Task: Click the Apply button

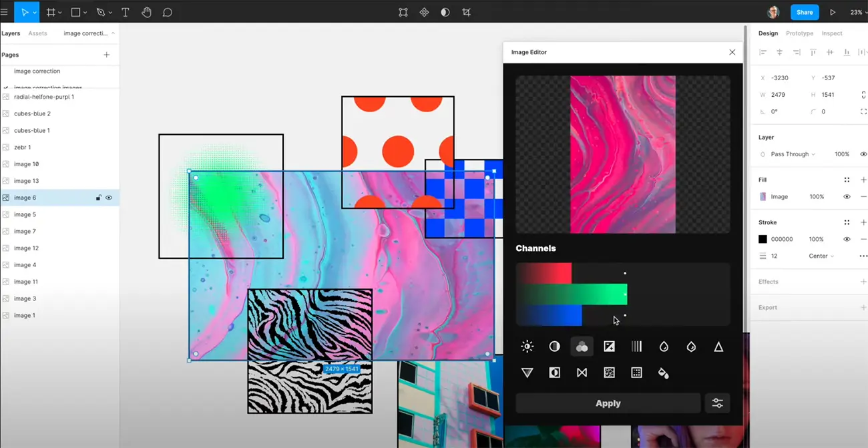Action: 608,403
